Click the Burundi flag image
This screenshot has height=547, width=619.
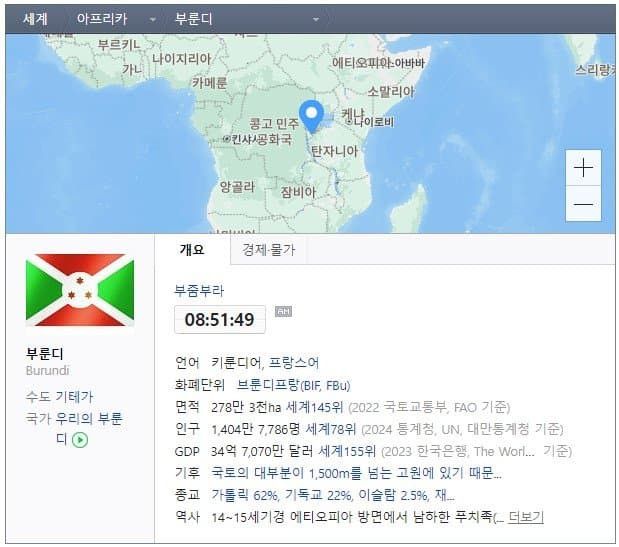click(x=80, y=290)
